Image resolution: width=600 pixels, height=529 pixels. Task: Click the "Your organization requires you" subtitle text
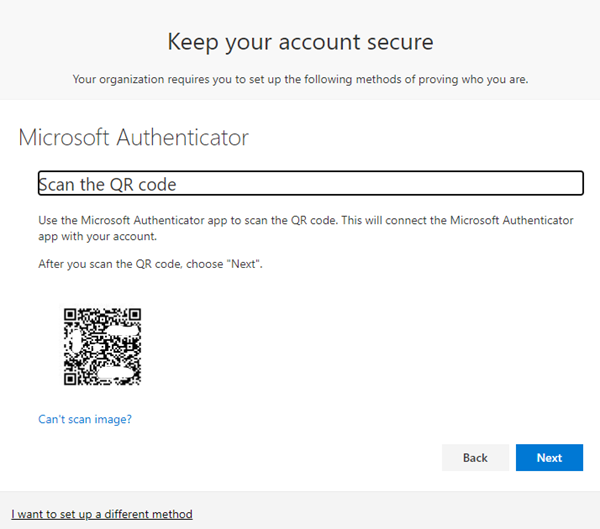[300, 79]
